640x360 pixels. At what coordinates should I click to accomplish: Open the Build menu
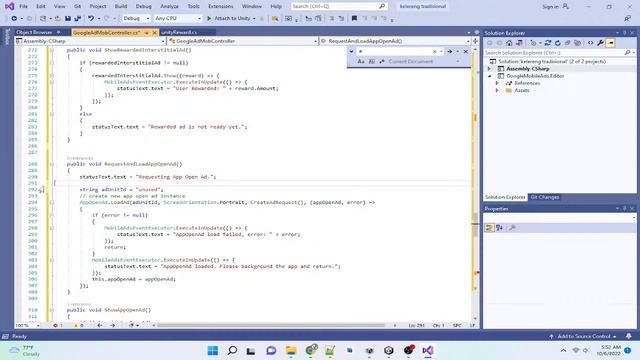[x=121, y=6]
